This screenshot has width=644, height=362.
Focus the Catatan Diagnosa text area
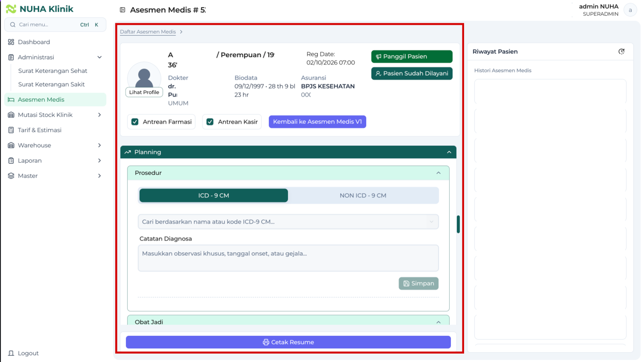coord(288,258)
